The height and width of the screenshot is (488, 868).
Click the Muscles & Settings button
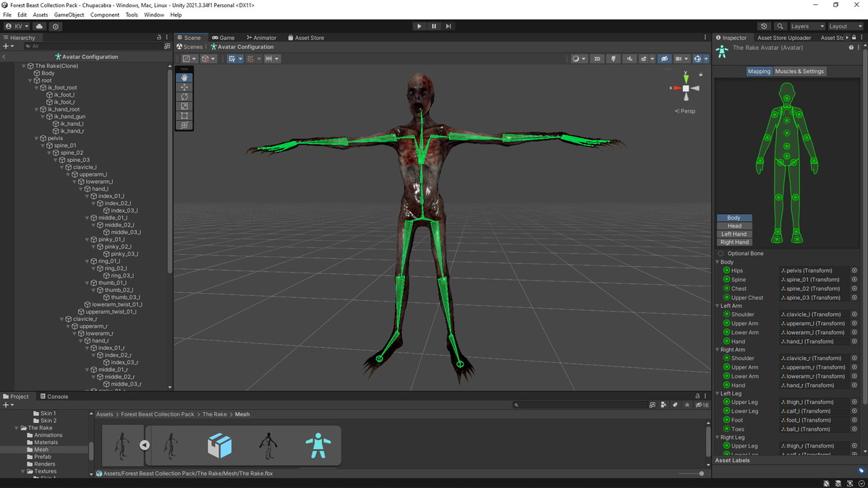799,72
